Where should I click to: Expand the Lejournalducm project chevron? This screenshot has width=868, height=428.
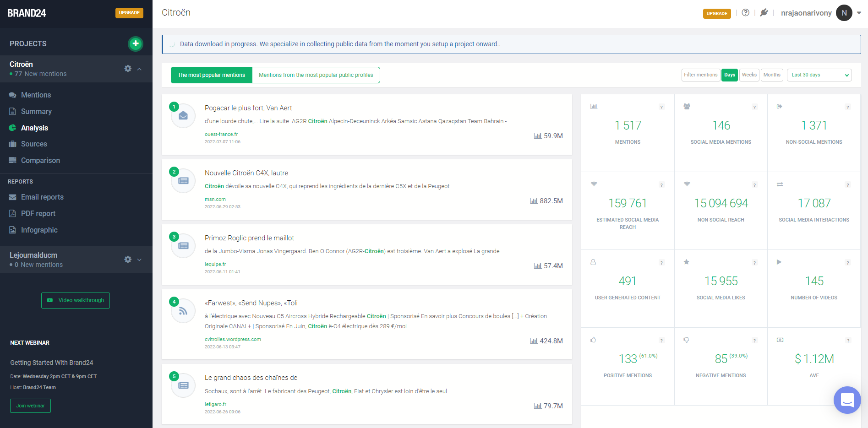(x=139, y=260)
